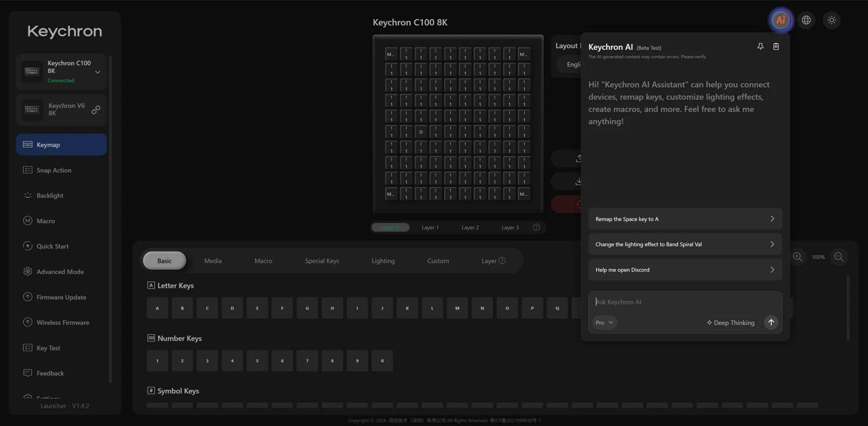Open the Key Test page
This screenshot has width=868, height=426.
click(x=61, y=348)
